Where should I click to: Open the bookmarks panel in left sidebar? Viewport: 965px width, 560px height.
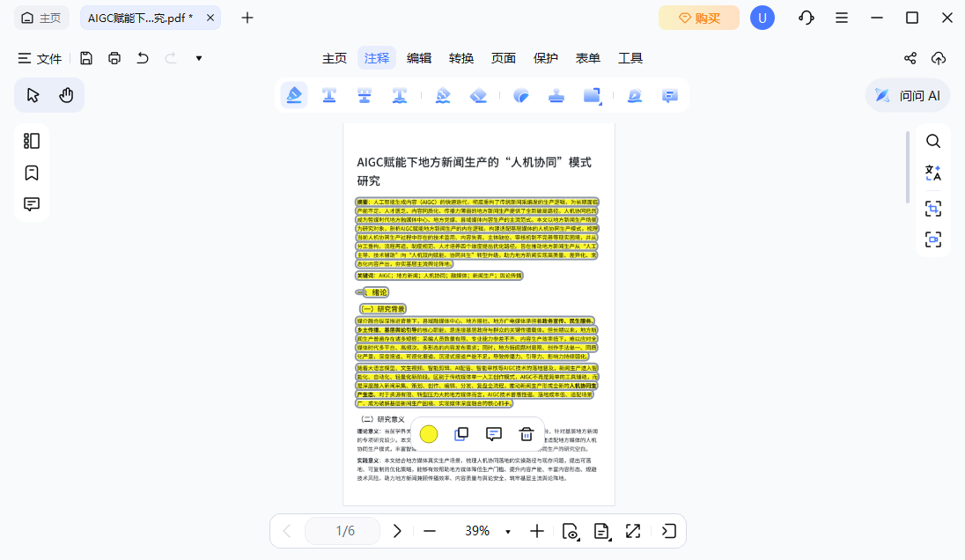coord(32,173)
